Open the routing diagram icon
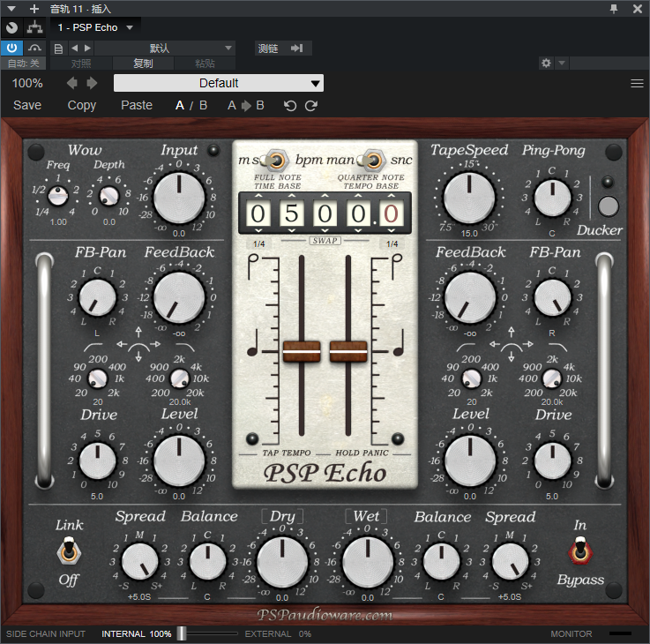This screenshot has width=650, height=644. pyautogui.click(x=34, y=27)
